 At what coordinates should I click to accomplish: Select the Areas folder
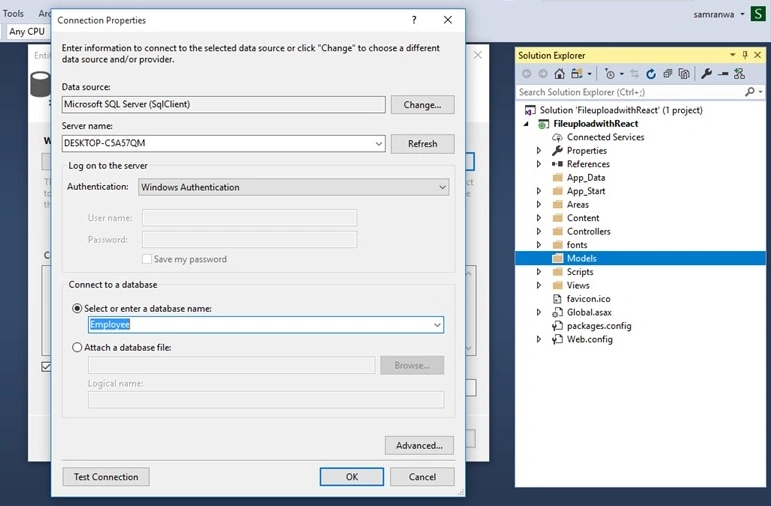[x=577, y=205]
